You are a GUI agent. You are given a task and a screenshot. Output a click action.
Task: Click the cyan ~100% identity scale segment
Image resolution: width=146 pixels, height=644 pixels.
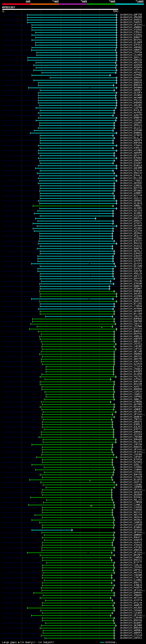[x=130, y=4]
